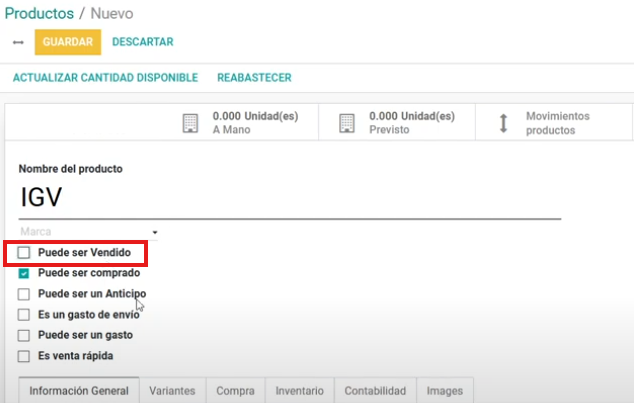Click the REABASTECER button

click(254, 78)
